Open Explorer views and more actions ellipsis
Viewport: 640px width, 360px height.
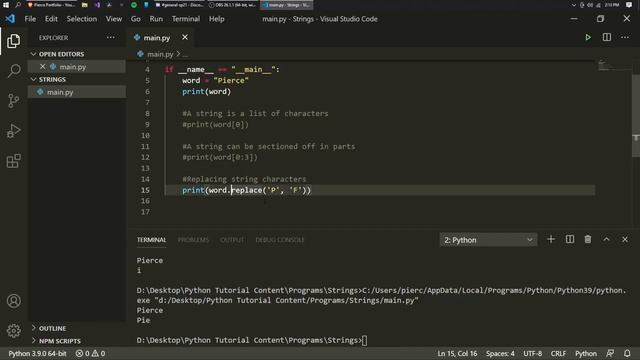[x=111, y=38]
